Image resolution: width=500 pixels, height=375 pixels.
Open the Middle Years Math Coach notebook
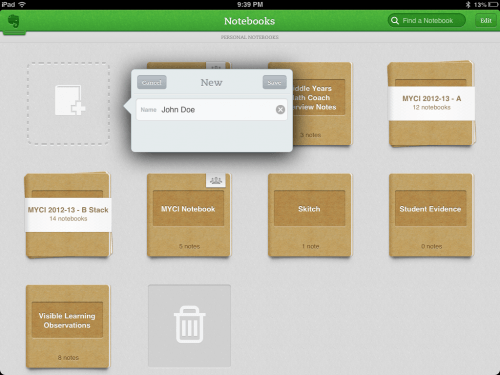click(322, 103)
